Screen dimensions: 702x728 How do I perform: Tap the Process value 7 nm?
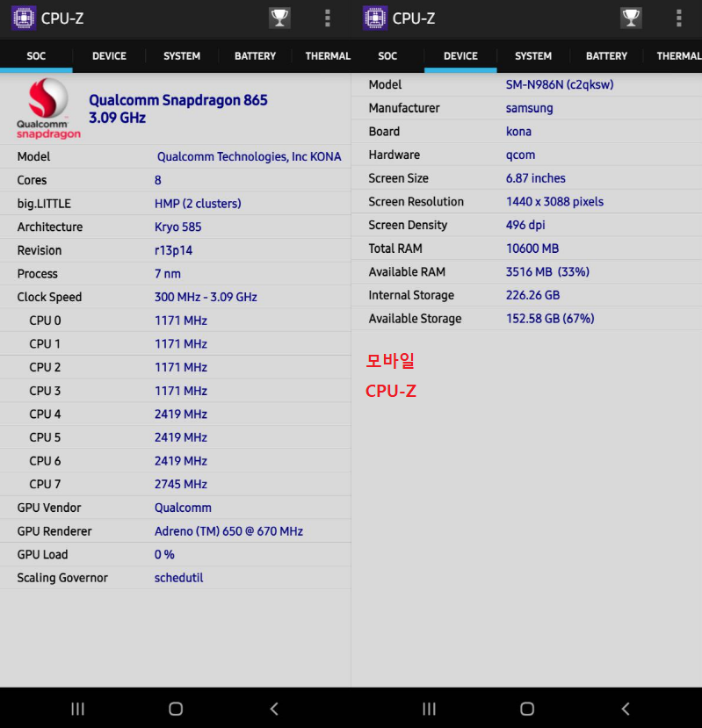(167, 274)
